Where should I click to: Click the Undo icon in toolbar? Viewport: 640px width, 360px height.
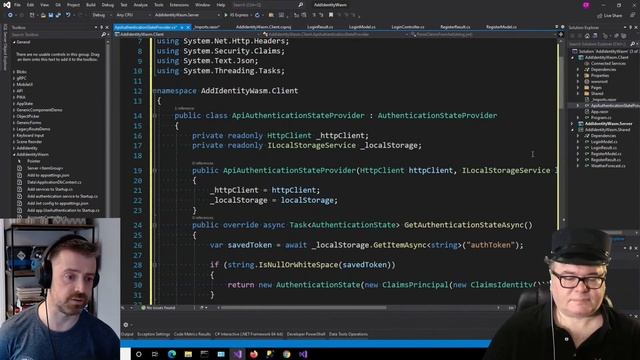(68, 15)
